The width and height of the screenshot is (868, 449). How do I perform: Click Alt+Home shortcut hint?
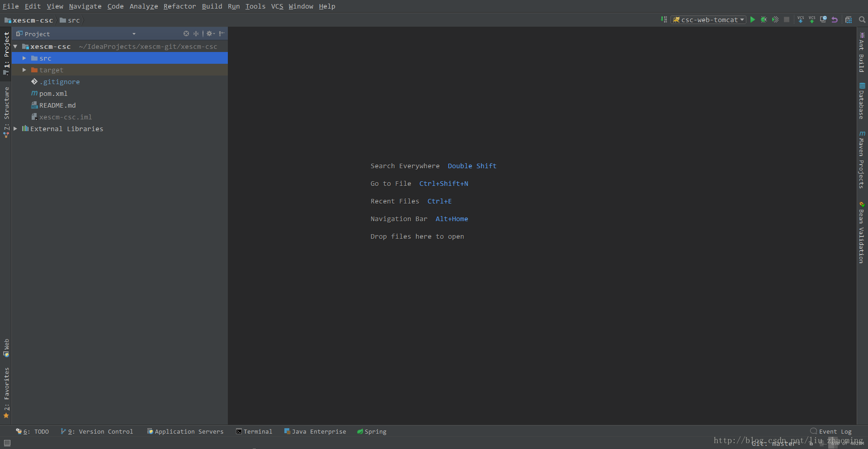pos(452,219)
